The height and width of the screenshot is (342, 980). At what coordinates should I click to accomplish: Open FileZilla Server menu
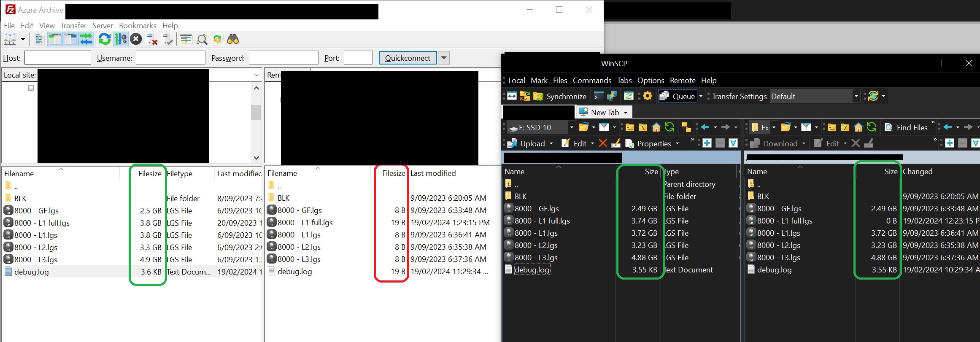103,25
